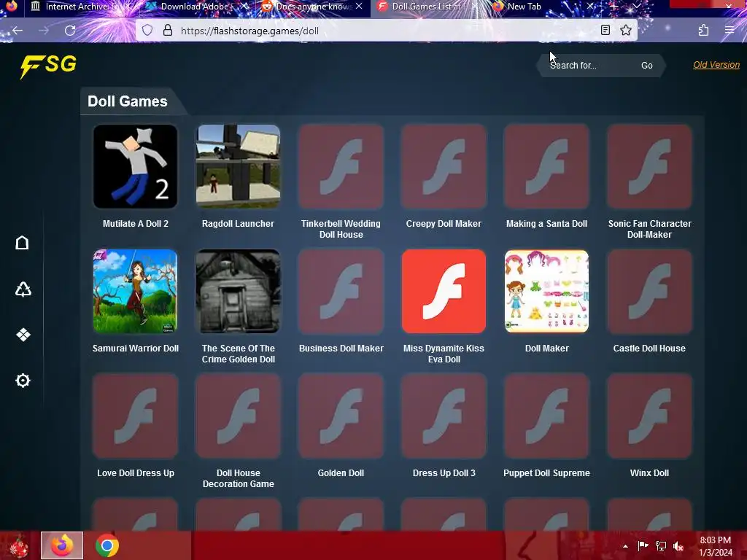Screen dimensions: 747x560
Task: Open a new tab with the plus icon
Action: 614,6
